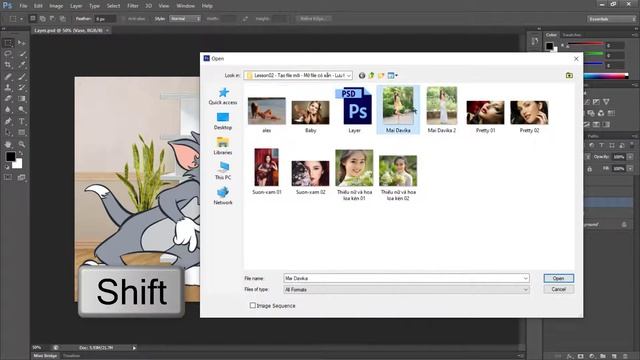Click the Cancel button
This screenshot has width=640, height=360.
pyautogui.click(x=558, y=289)
